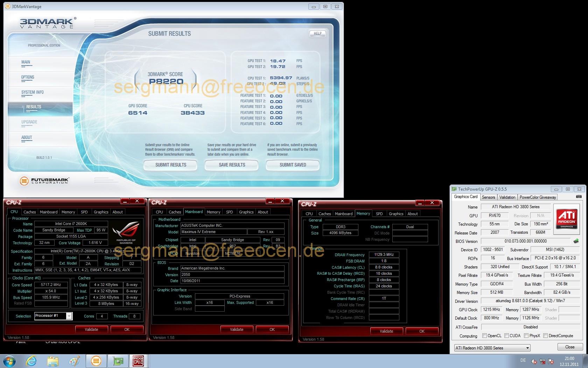The image size is (588, 368).
Task: Click the Futuremark Corporation logo
Action: (x=44, y=181)
